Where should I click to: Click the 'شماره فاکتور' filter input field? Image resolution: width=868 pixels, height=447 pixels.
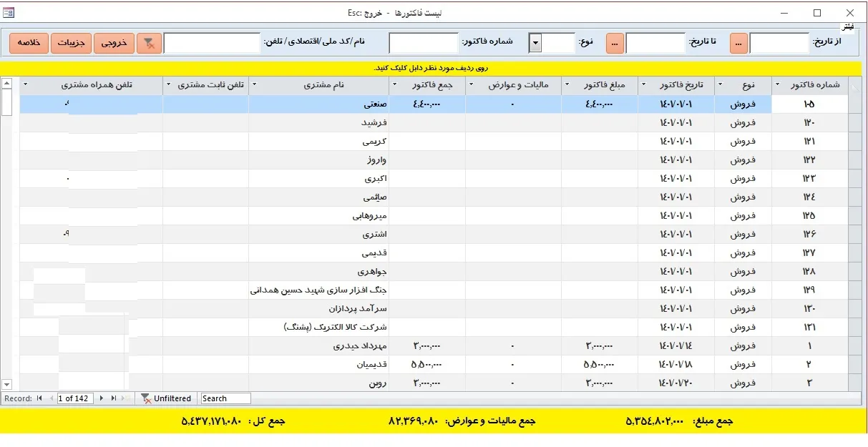[424, 43]
